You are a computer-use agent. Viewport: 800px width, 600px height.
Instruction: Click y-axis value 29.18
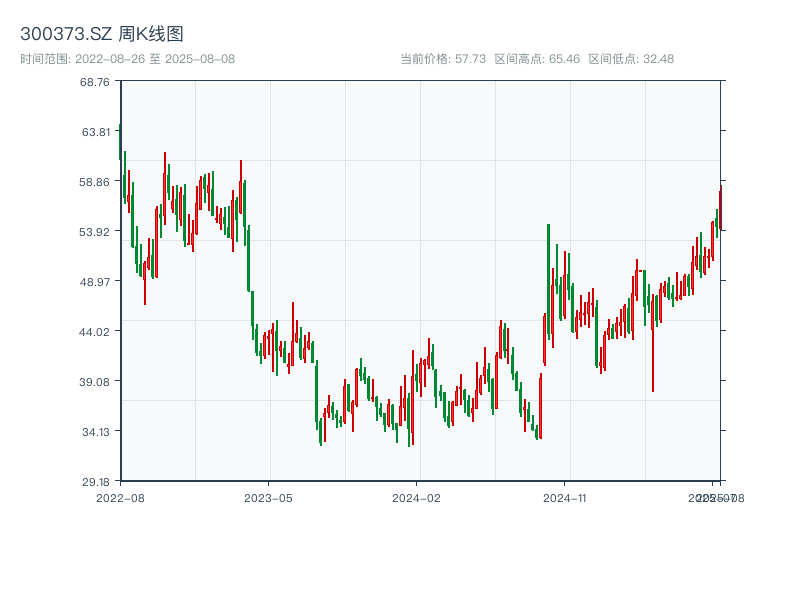point(96,482)
